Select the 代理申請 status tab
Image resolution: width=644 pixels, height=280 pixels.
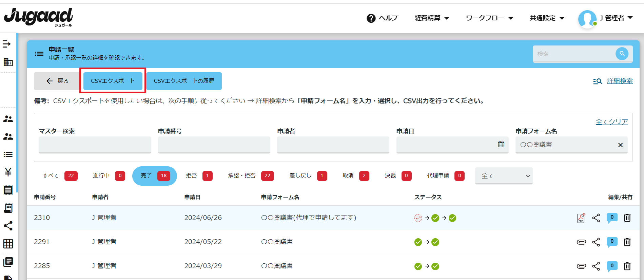(446, 175)
